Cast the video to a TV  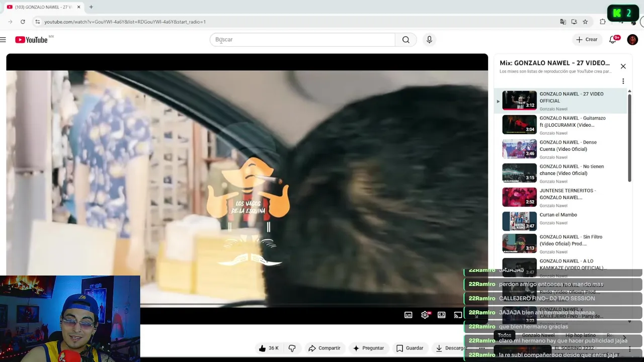pyautogui.click(x=458, y=315)
